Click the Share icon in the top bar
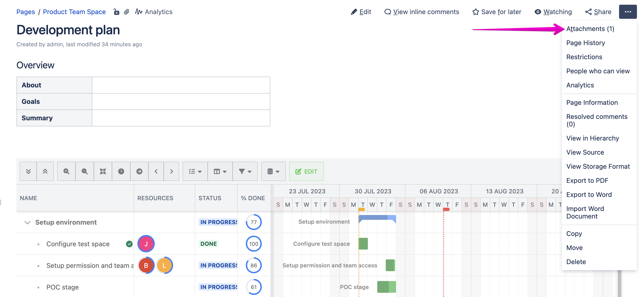Screen dimensions: 644x297 coord(588,12)
